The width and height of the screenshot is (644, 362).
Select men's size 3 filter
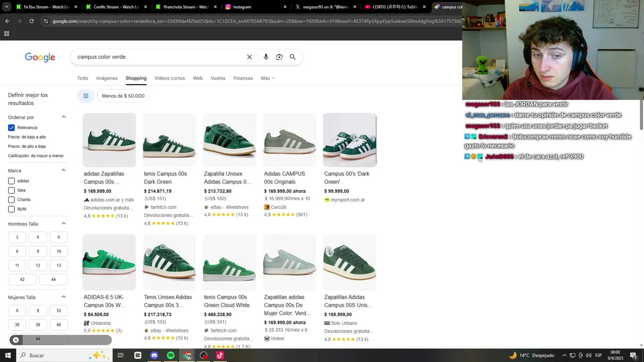click(x=17, y=237)
